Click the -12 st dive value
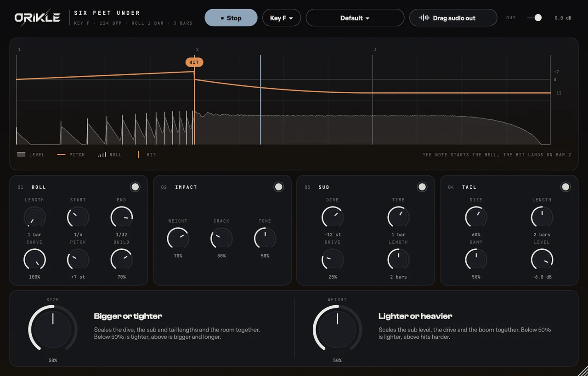588x376 pixels. click(x=333, y=235)
